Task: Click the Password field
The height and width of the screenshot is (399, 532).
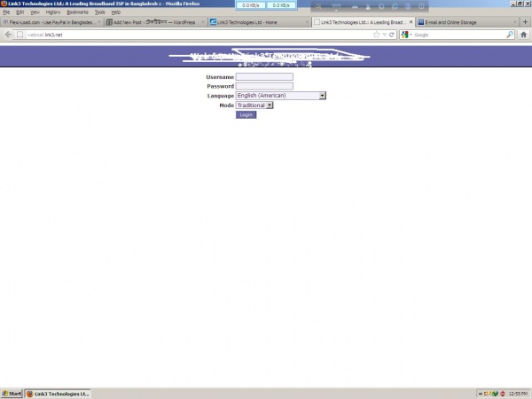Action: click(264, 86)
